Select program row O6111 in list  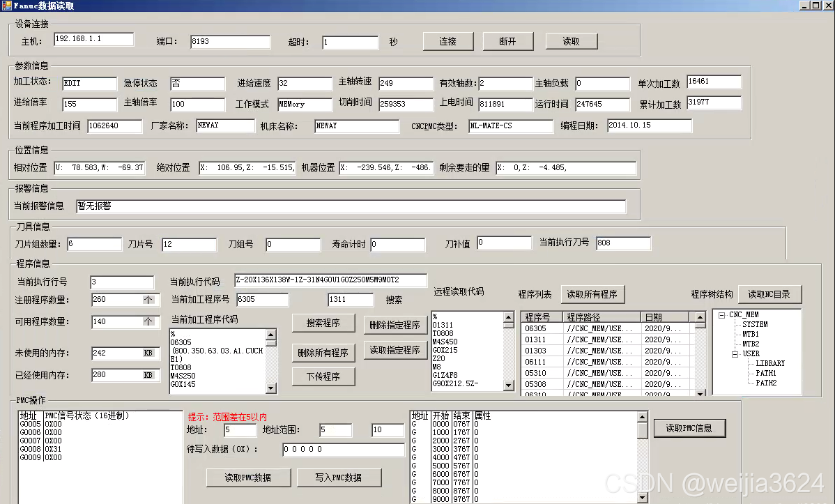(x=608, y=362)
